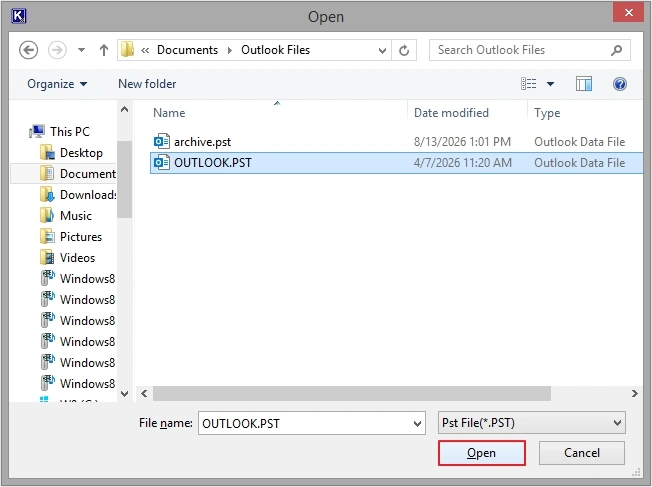Click the horizontal scrollbar thumb
The width and height of the screenshot is (652, 487).
click(352, 393)
